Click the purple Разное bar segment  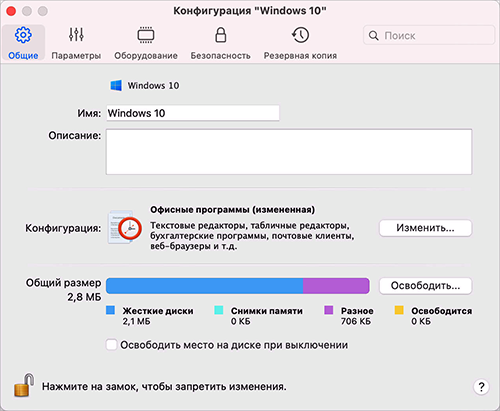click(x=336, y=286)
